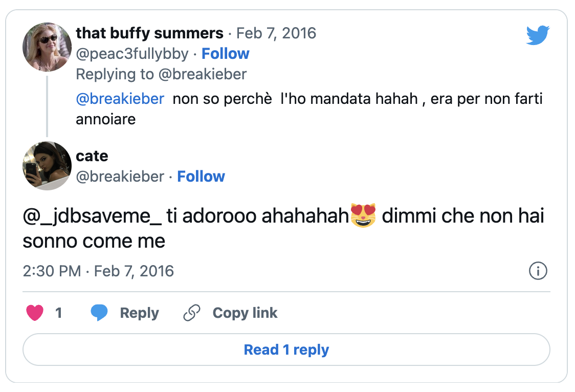Open that buffy summers profile picture

click(47, 47)
